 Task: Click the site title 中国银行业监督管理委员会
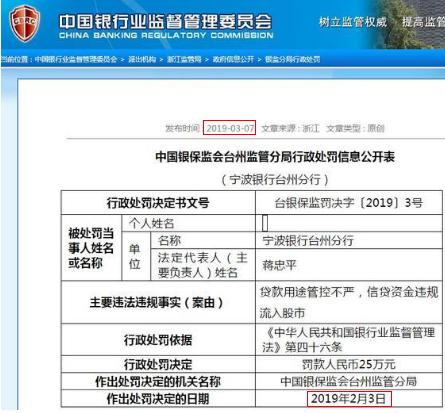tap(166, 22)
